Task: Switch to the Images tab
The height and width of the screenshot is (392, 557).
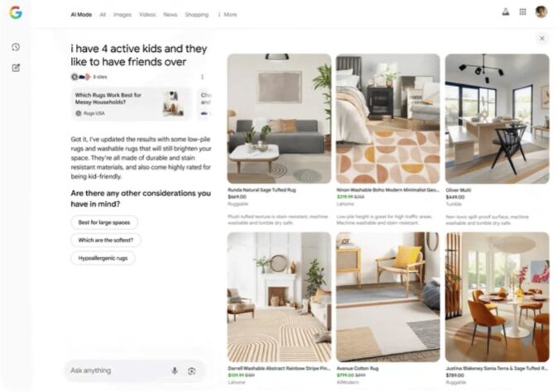Action: point(122,15)
